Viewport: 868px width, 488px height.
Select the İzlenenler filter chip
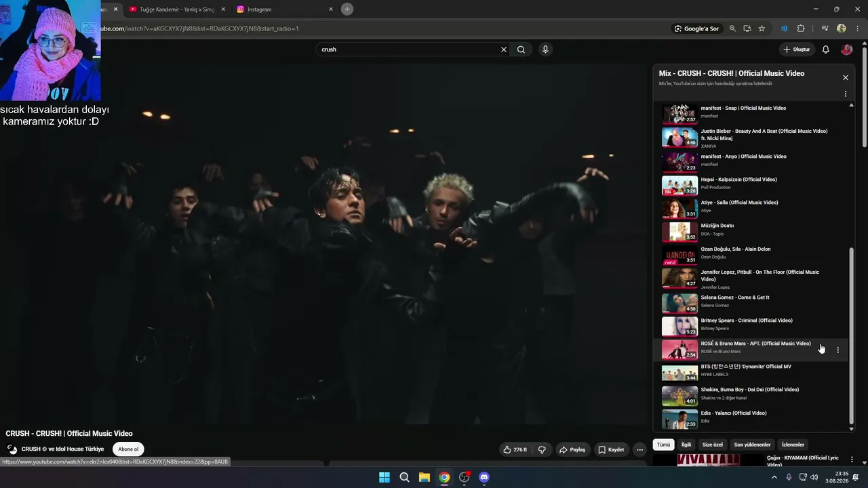[x=793, y=445]
